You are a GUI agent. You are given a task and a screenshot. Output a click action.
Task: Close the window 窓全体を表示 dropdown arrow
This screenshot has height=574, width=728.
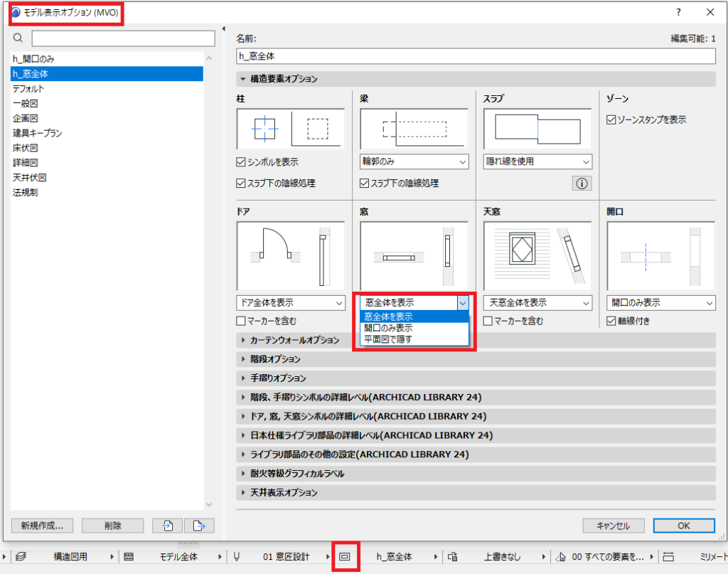coord(463,303)
